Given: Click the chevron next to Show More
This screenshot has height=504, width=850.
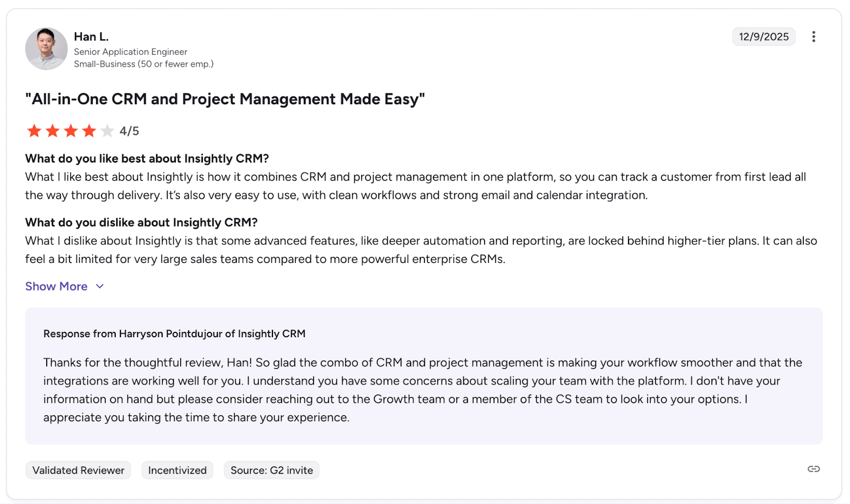Looking at the screenshot, I should 99,286.
